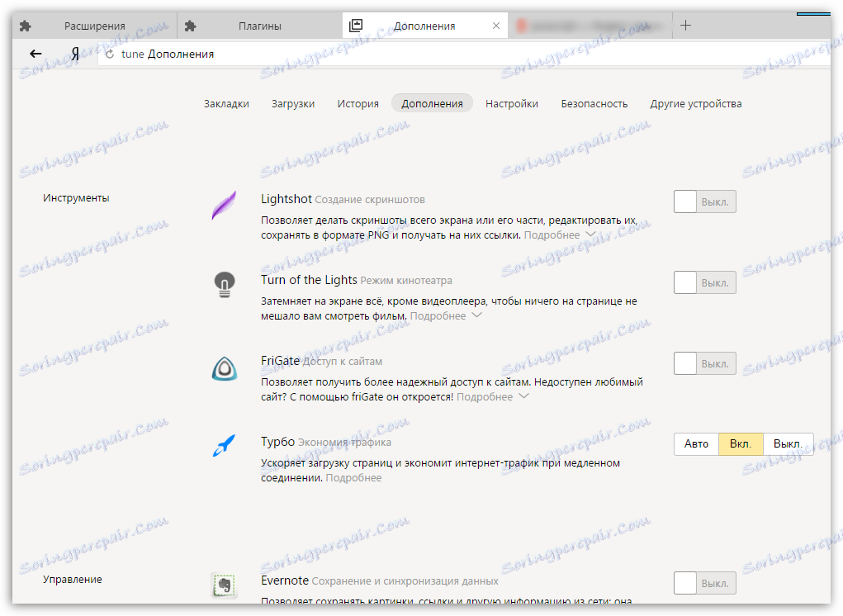Image resolution: width=843 pixels, height=616 pixels.
Task: Enable the Turn of the Lights toggle
Action: pyautogui.click(x=705, y=282)
